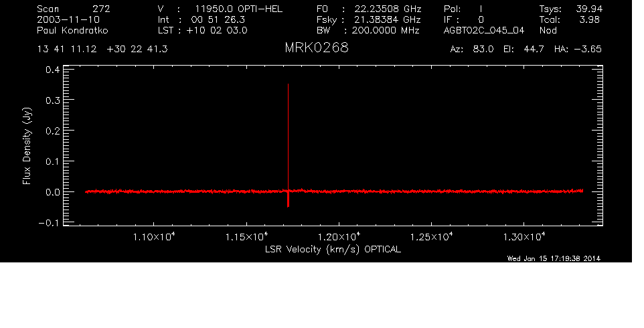Viewport: 644px width, 328px height.
Task: Click the Flux Density (Jy) axis label
Action: pyautogui.click(x=27, y=146)
